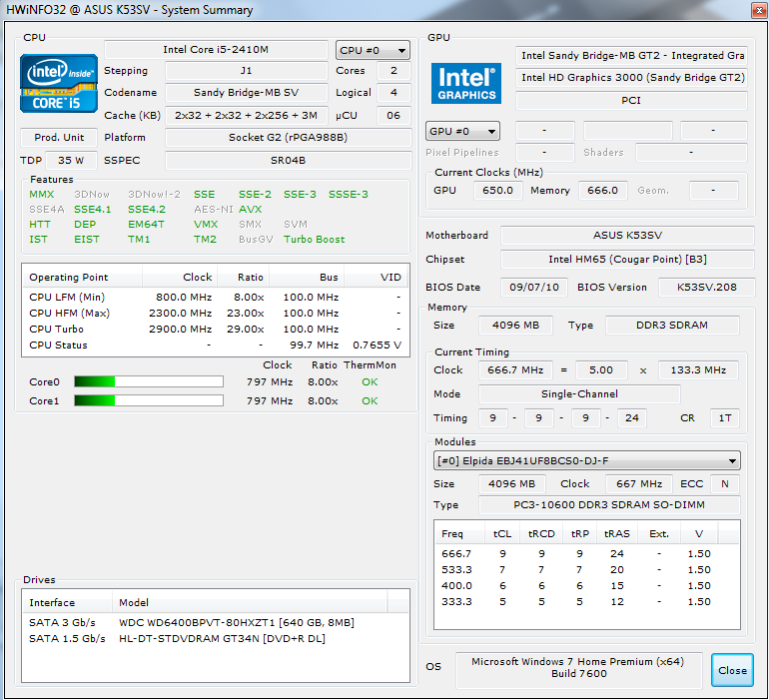Click the base clock value 133.3 MHz
This screenshot has height=700, width=769.
pyautogui.click(x=698, y=369)
